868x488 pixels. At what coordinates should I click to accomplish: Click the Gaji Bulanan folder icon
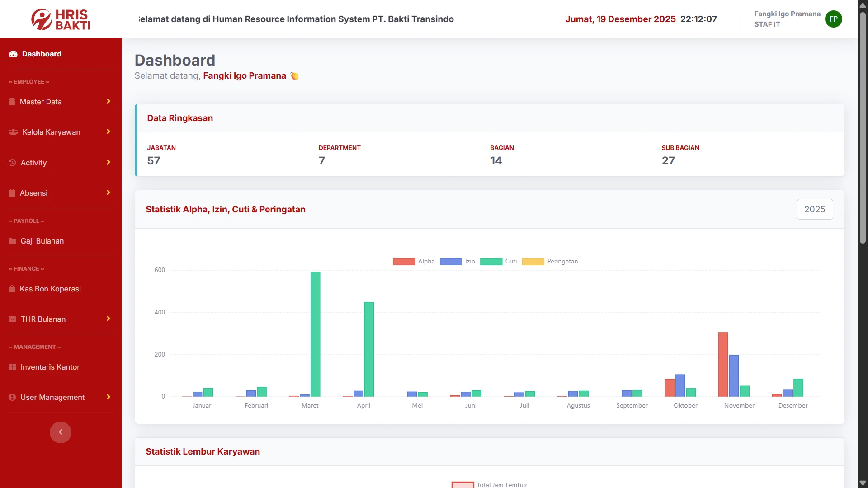[x=12, y=241]
